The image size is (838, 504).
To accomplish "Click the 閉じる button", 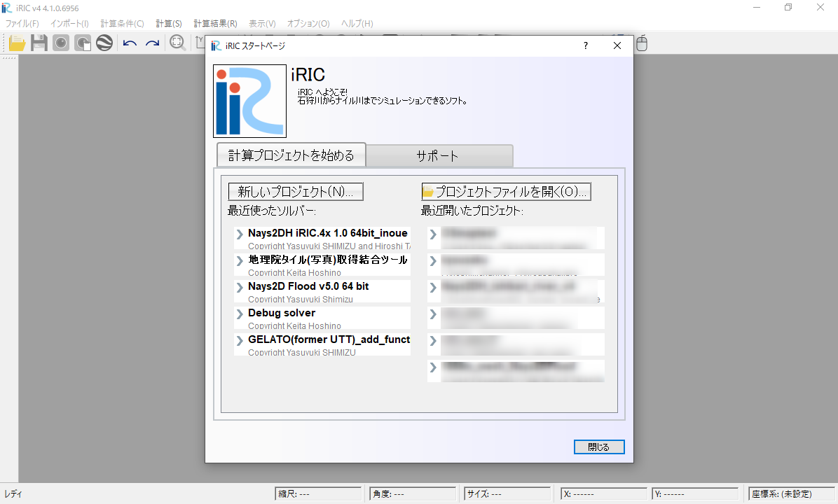I will coord(599,447).
